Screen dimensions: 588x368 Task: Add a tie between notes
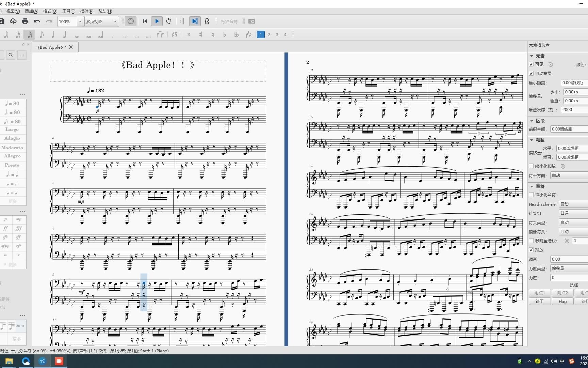point(160,34)
